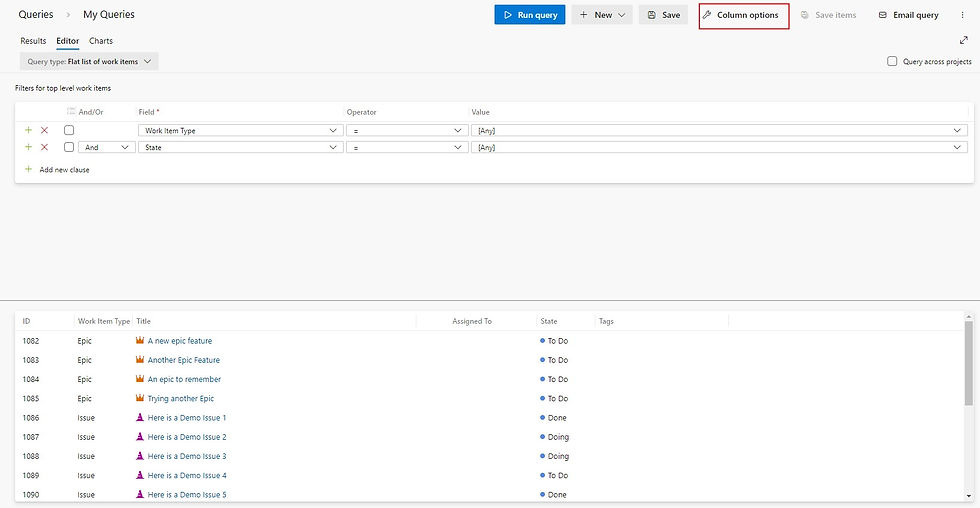The height and width of the screenshot is (508, 980).
Task: Sort by Tags column header
Action: coord(606,321)
